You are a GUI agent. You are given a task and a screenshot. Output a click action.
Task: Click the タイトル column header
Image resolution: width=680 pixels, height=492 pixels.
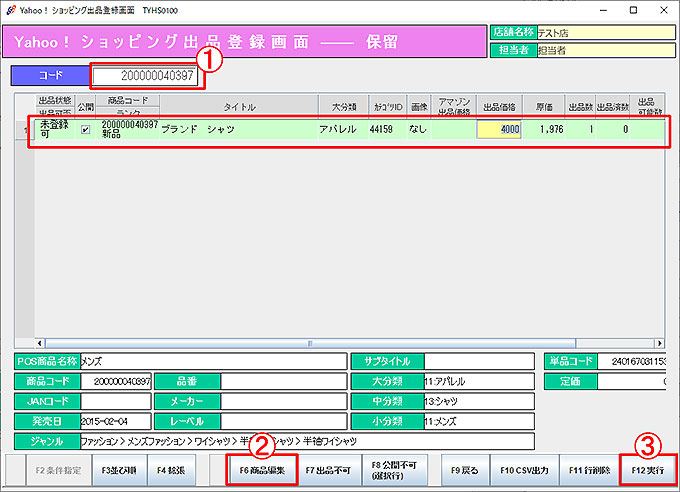click(x=238, y=106)
